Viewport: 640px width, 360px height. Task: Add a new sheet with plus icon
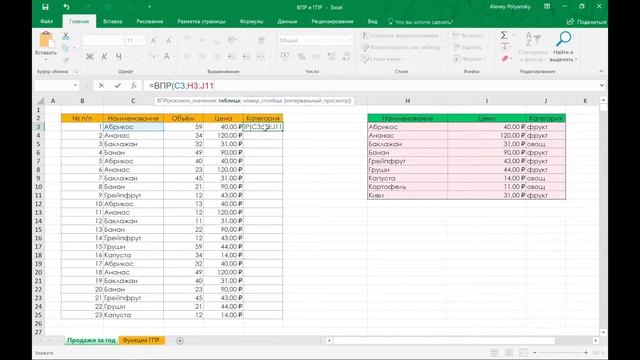click(x=180, y=340)
